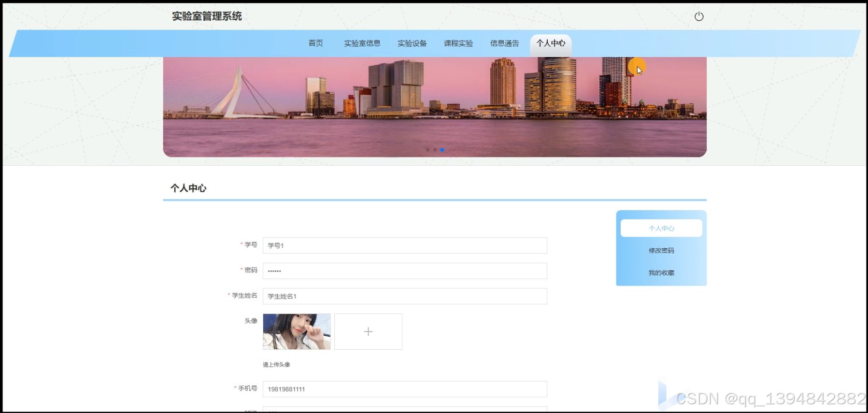Select second carousel indicator dot
The height and width of the screenshot is (413, 868).
coord(435,150)
